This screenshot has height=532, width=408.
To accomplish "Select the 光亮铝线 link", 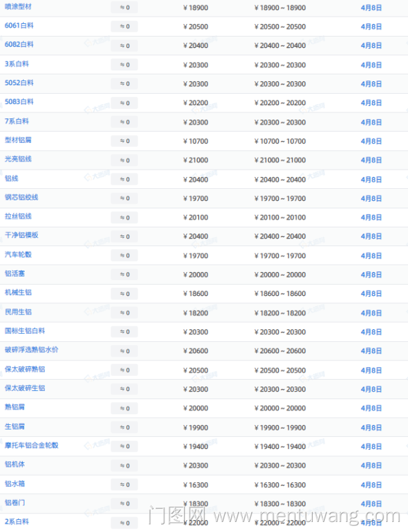I will [x=18, y=160].
